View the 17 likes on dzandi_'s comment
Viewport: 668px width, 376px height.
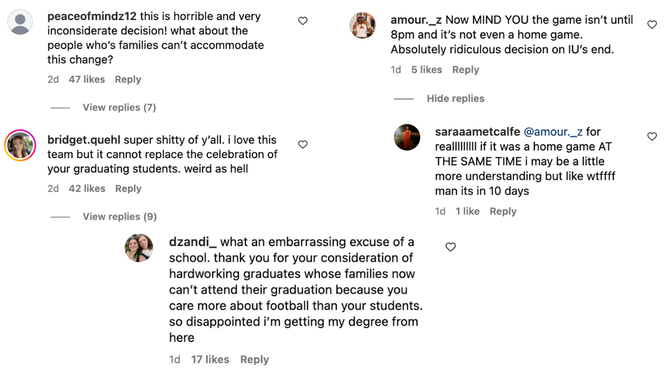210,359
